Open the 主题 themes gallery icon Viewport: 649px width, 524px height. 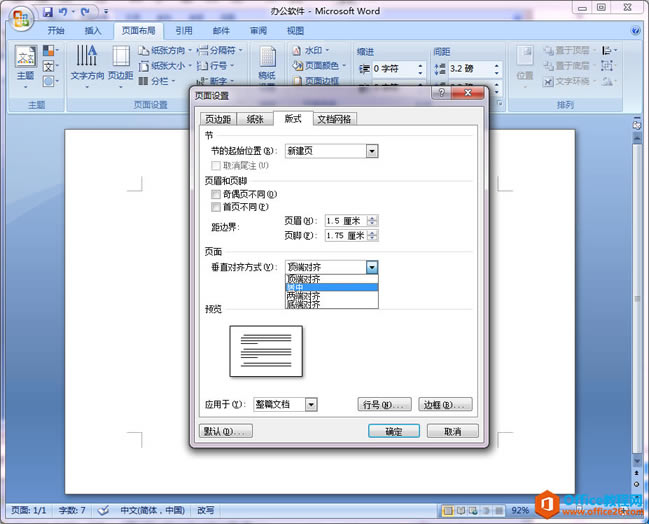coord(26,56)
